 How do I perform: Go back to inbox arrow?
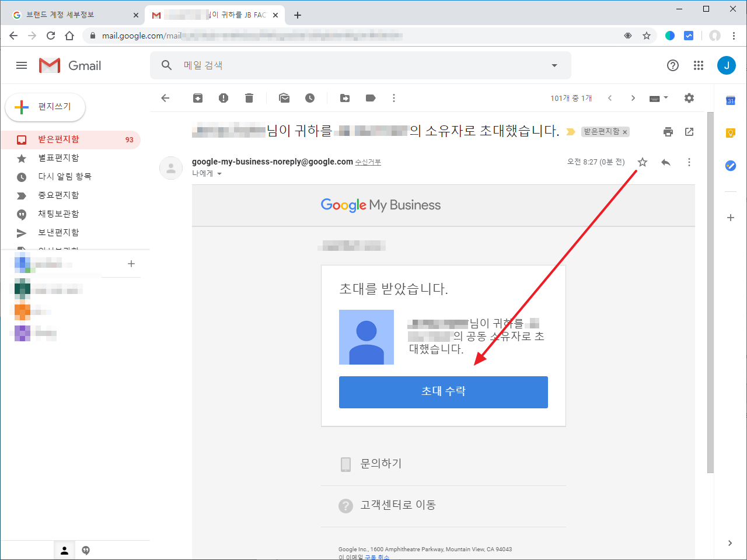pyautogui.click(x=165, y=98)
